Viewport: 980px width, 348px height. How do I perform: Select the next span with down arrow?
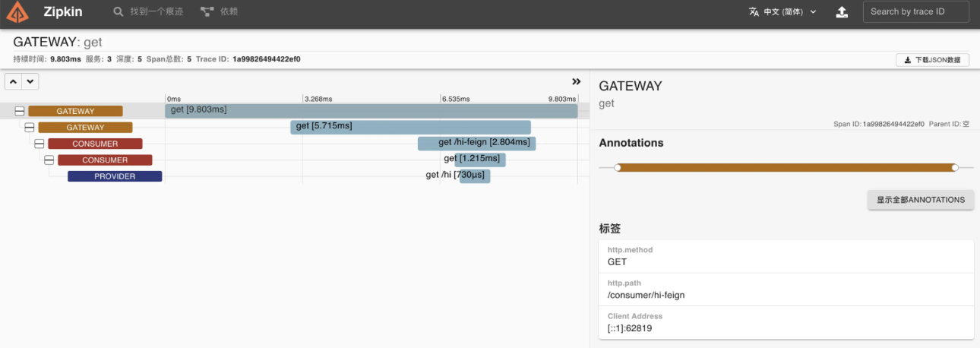click(x=30, y=81)
